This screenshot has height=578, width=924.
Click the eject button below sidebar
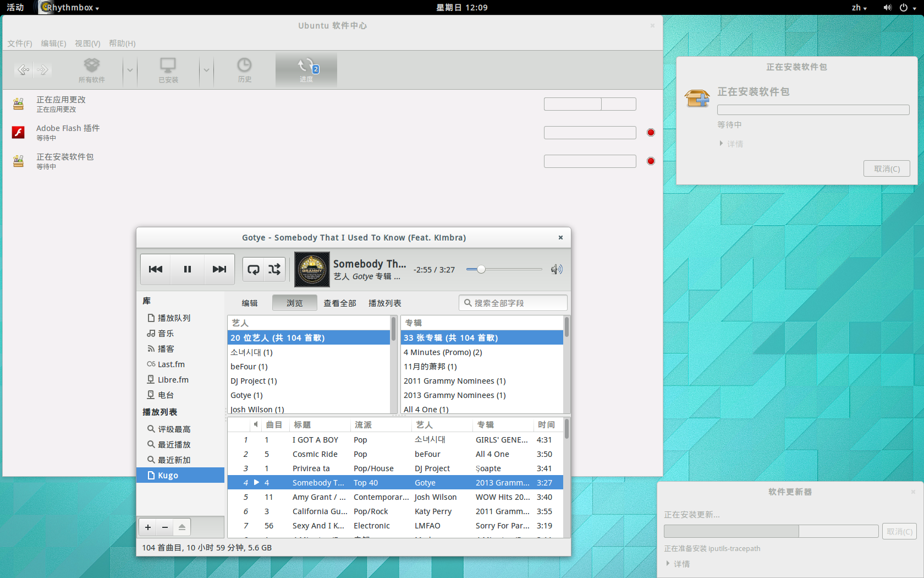point(182,527)
